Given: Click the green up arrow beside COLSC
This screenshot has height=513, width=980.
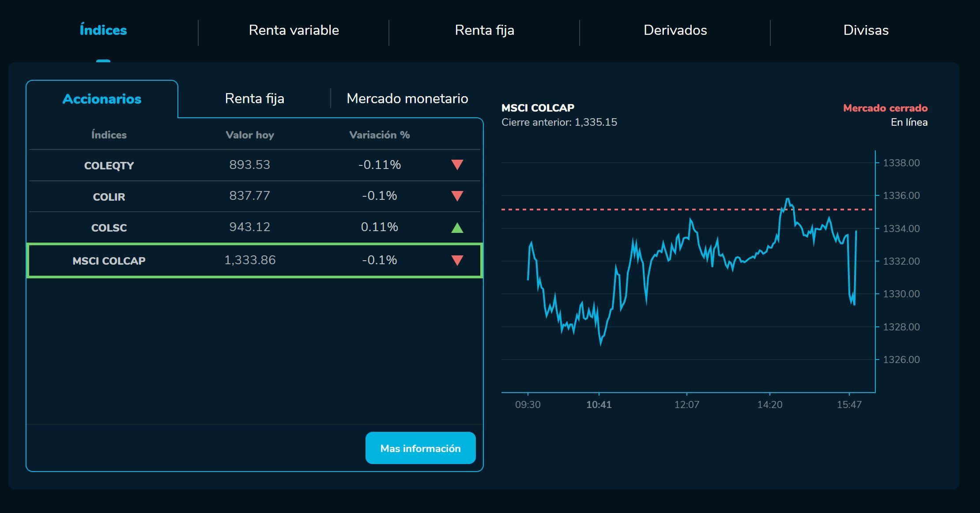Looking at the screenshot, I should pyautogui.click(x=457, y=228).
